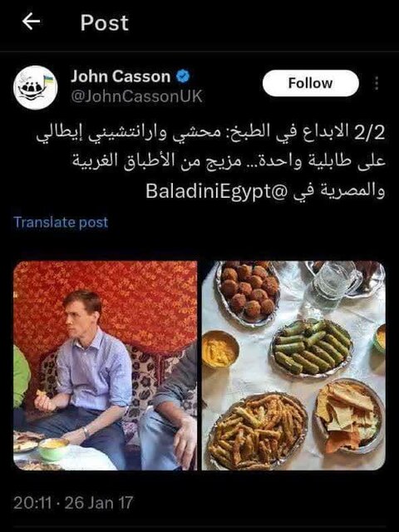Image resolution: width=399 pixels, height=532 pixels.
Task: Click the Post header title
Action: (105, 22)
